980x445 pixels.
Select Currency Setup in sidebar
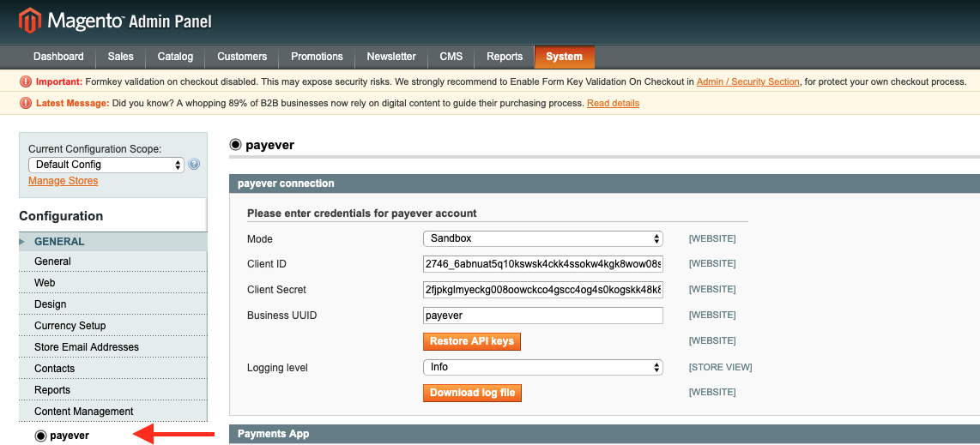[x=113, y=326]
